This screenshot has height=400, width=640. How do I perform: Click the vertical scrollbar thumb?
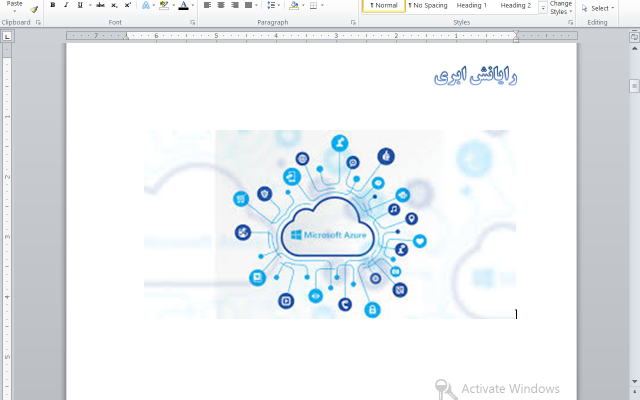634,86
